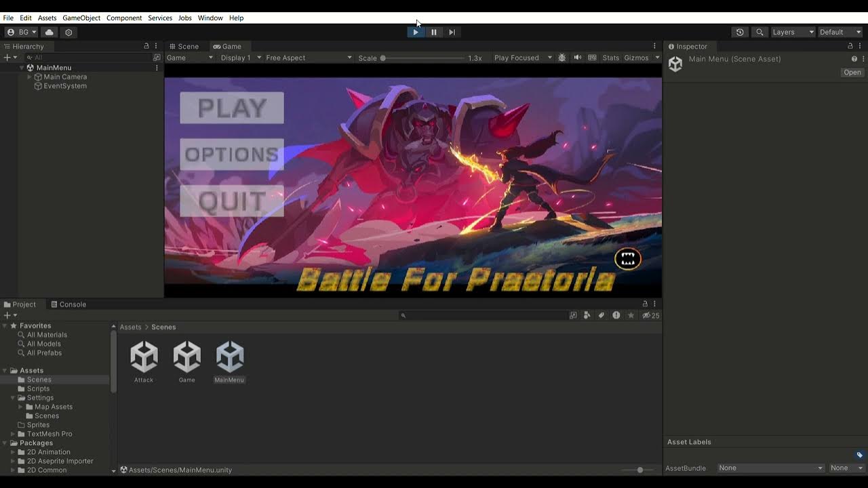The height and width of the screenshot is (488, 868).
Task: Select the Project tab
Action: [x=20, y=304]
